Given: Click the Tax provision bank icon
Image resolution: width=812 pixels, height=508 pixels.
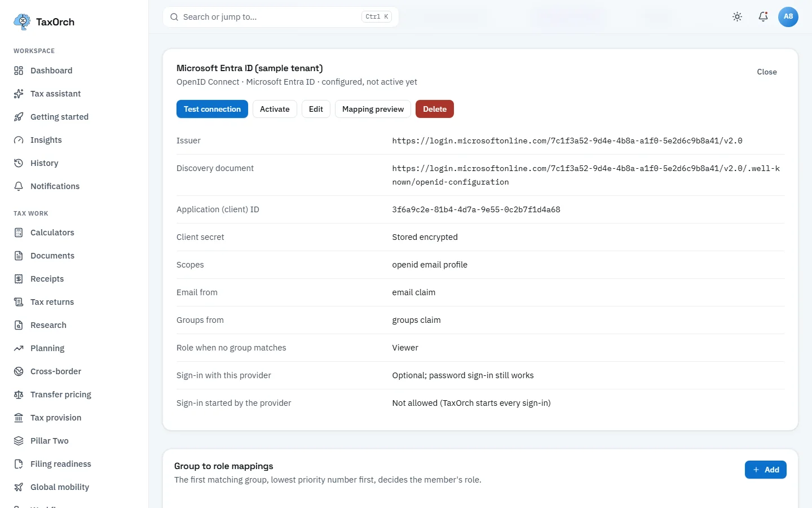Looking at the screenshot, I should [19, 418].
